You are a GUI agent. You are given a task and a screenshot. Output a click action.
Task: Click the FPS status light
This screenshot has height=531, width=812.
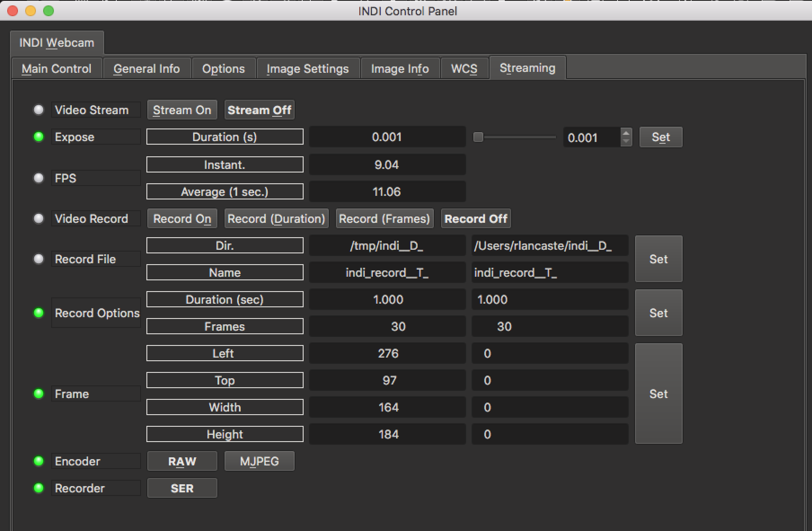point(39,178)
